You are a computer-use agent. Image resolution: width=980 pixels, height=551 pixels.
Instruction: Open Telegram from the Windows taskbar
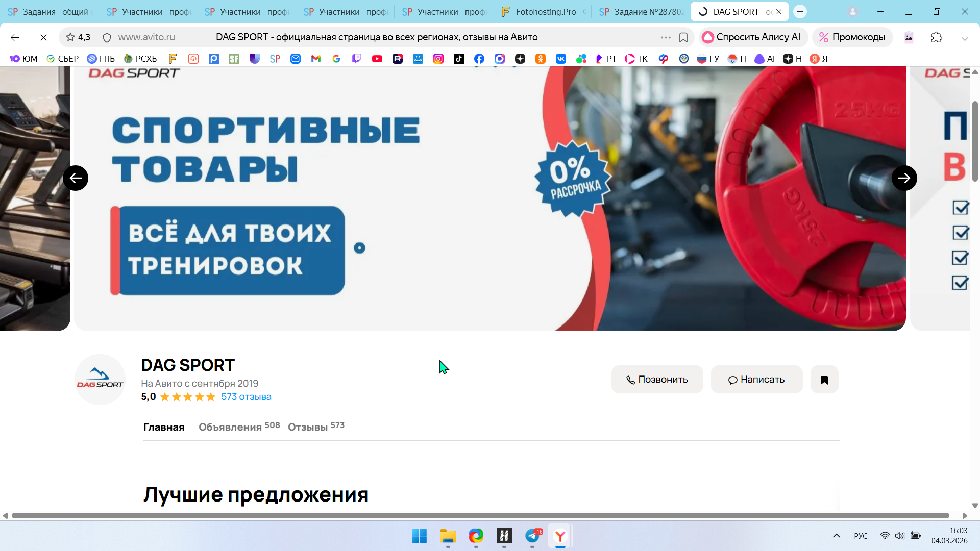pyautogui.click(x=532, y=536)
